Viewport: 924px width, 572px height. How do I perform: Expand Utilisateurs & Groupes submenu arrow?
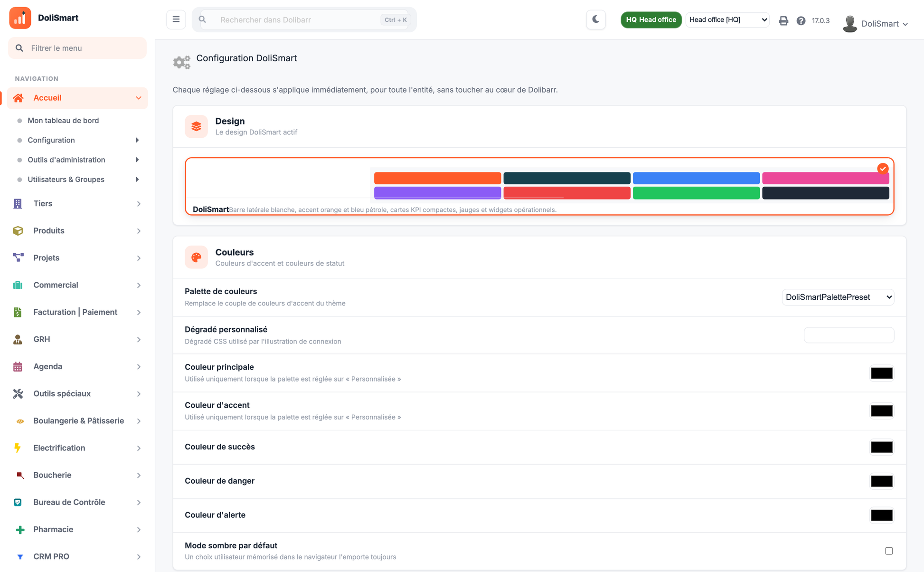(137, 180)
